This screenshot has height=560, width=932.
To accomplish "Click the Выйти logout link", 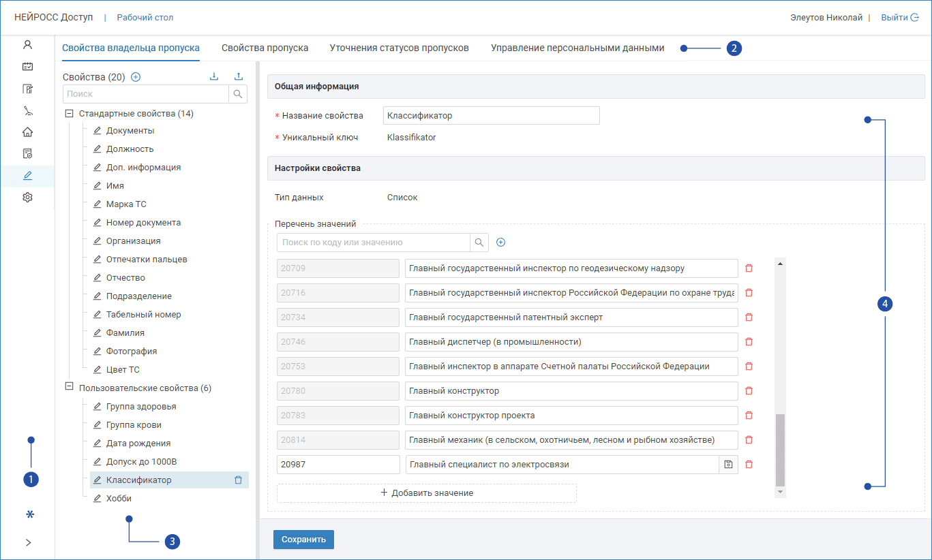I will 899,18.
